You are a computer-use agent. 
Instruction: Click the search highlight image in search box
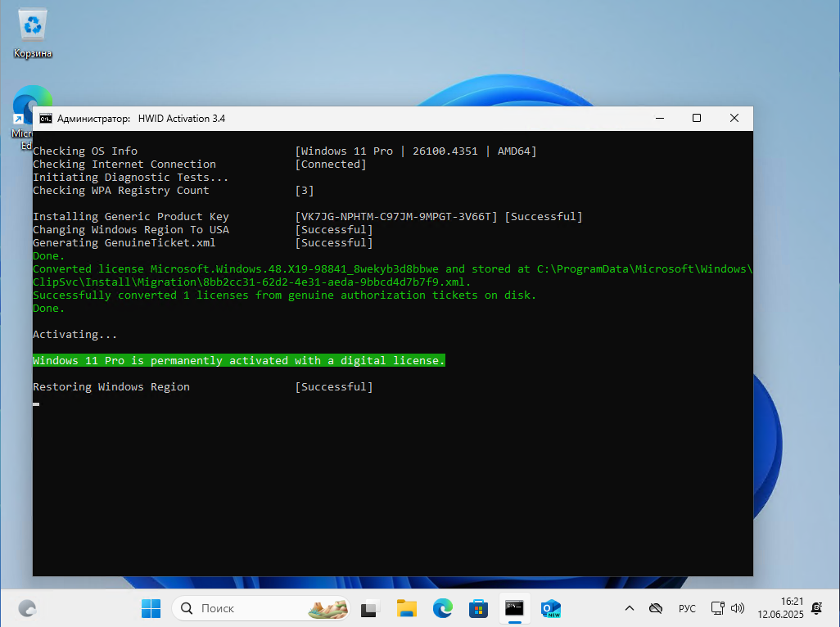pyautogui.click(x=327, y=608)
